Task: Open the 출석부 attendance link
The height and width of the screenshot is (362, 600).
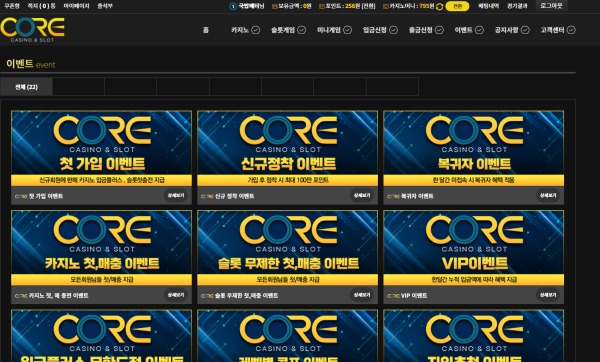Action: point(105,6)
